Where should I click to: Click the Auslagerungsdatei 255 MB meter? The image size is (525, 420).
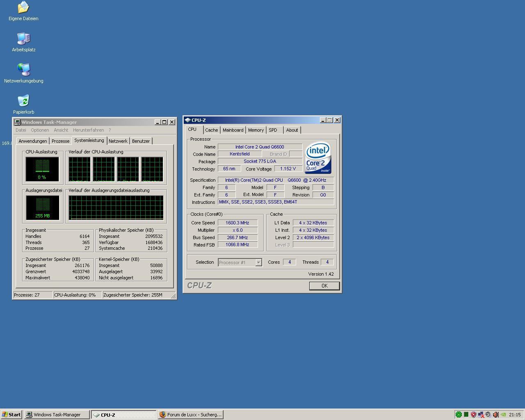(42, 208)
